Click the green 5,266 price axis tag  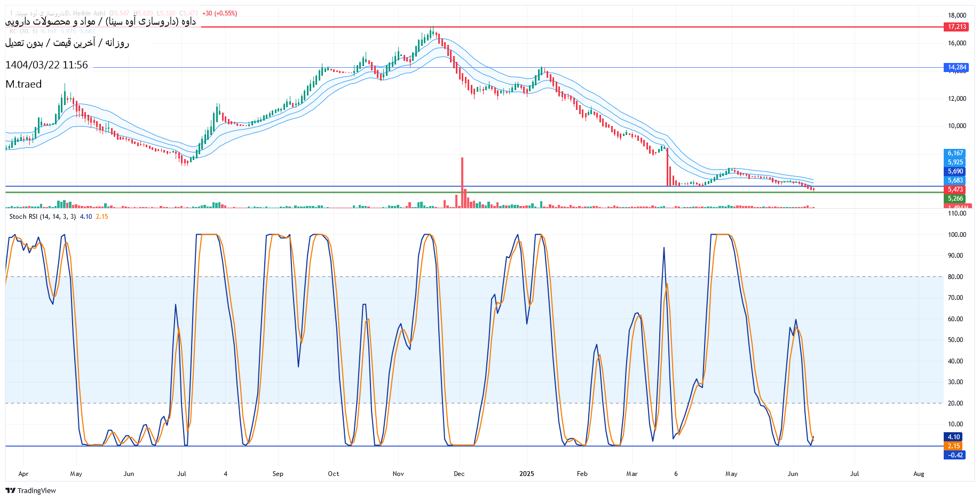pyautogui.click(x=955, y=199)
